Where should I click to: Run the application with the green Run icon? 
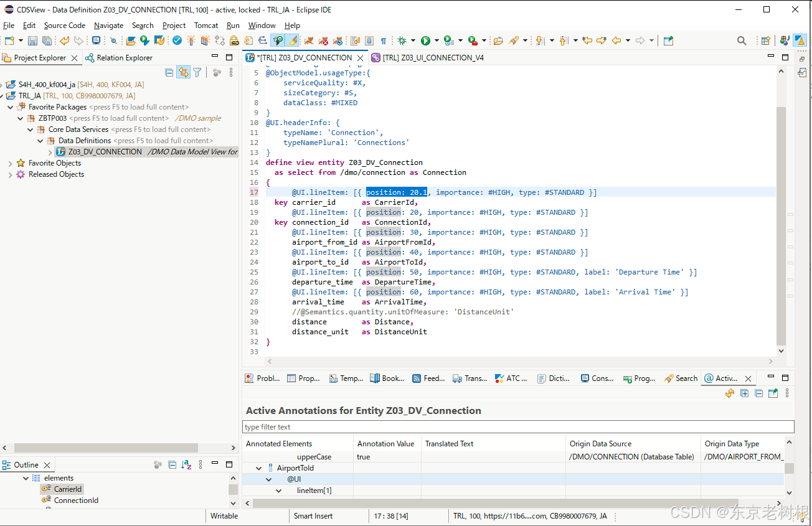click(425, 40)
